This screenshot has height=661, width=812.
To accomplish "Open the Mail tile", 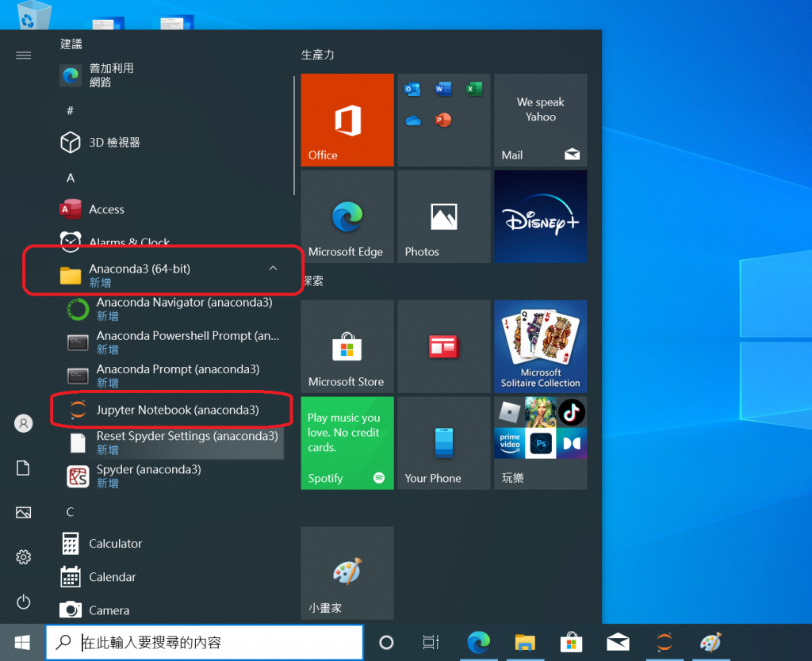I will (540, 120).
